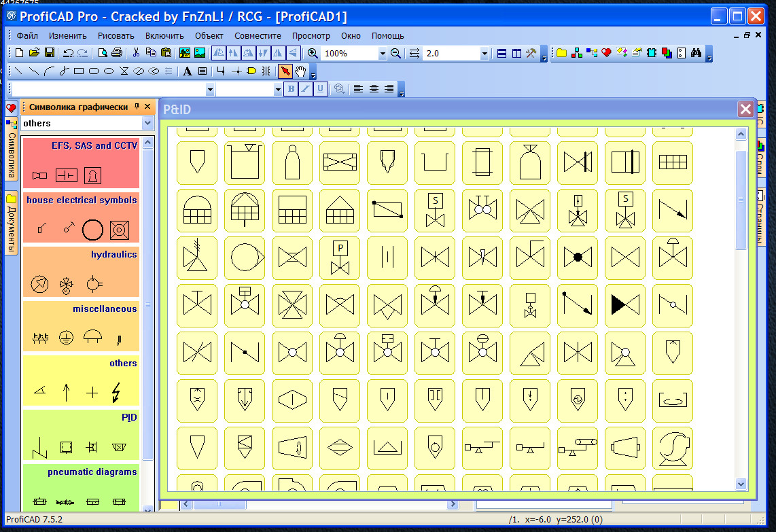Pick the solid black valve symbol
Viewport: 776px width, 532px height.
(625, 305)
